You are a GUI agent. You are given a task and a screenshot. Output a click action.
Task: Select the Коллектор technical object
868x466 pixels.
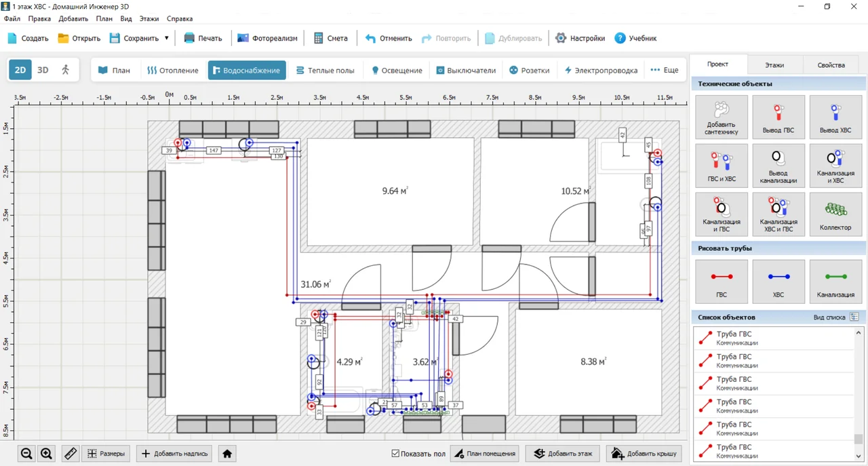pos(835,214)
